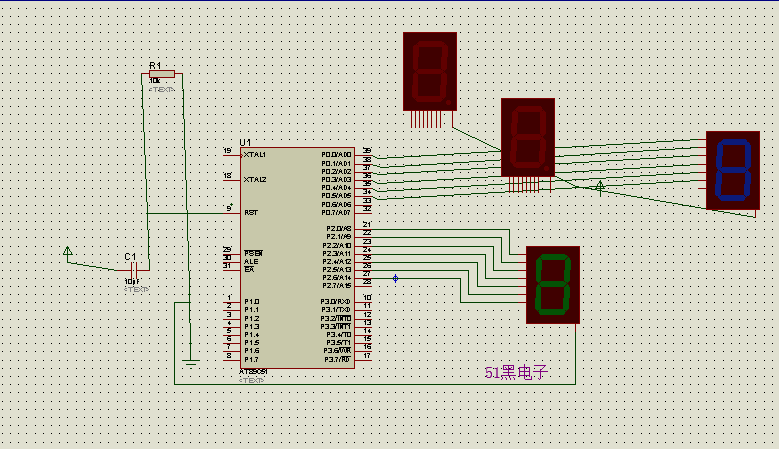Click the P0.0/AD0 pin label
Screen dimensions: 779x449
(x=336, y=154)
